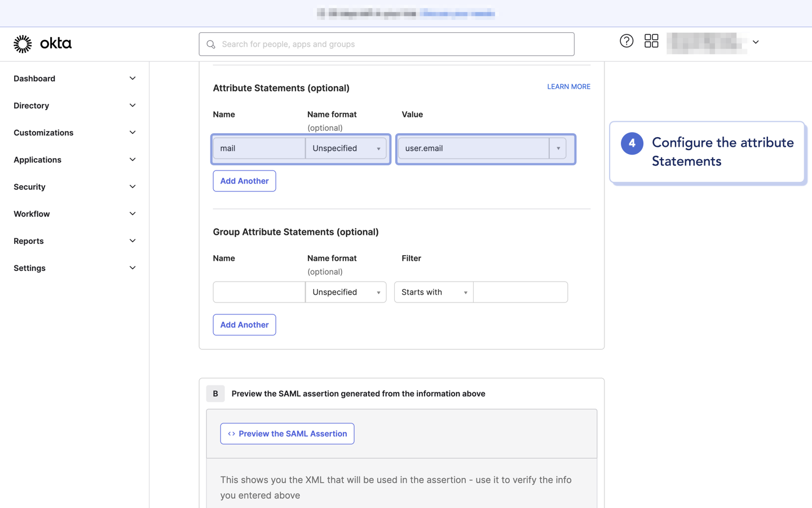
Task: Click the magnifying glass in the search bar
Action: click(210, 43)
